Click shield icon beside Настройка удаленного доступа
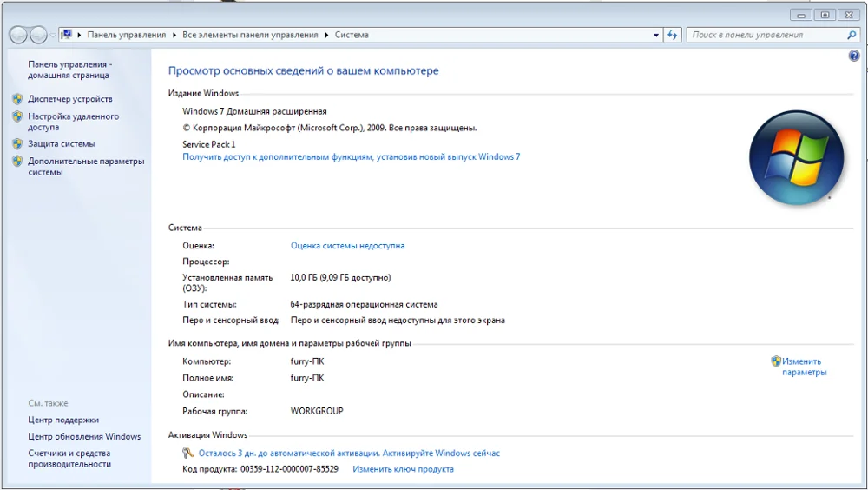 (x=17, y=116)
